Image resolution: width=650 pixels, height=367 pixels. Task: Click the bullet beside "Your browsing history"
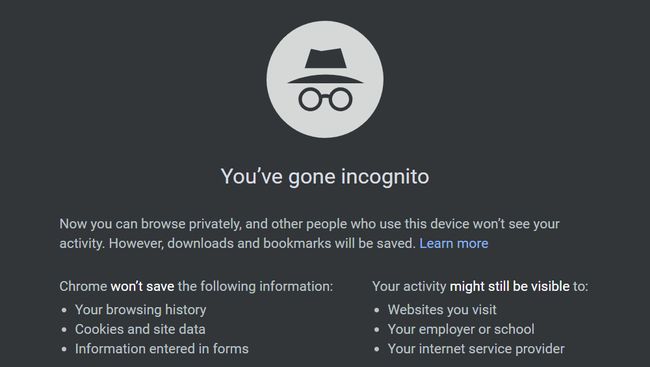click(64, 310)
